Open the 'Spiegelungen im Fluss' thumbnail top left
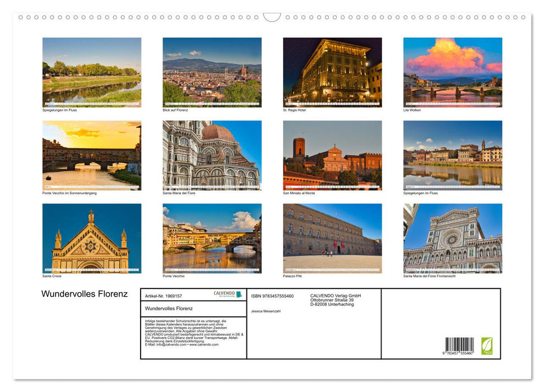544x392 pixels. tap(91, 72)
